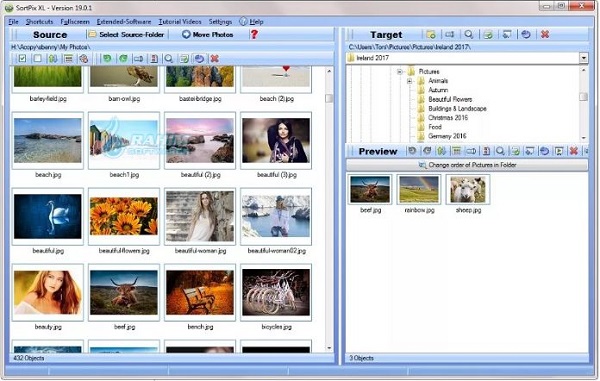
Task: Click the magnifier icon in Preview toolbar
Action: coord(500,151)
